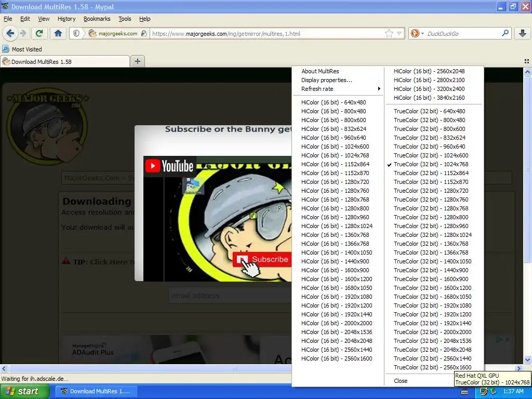Open the Downloads arrow button

tap(523, 33)
